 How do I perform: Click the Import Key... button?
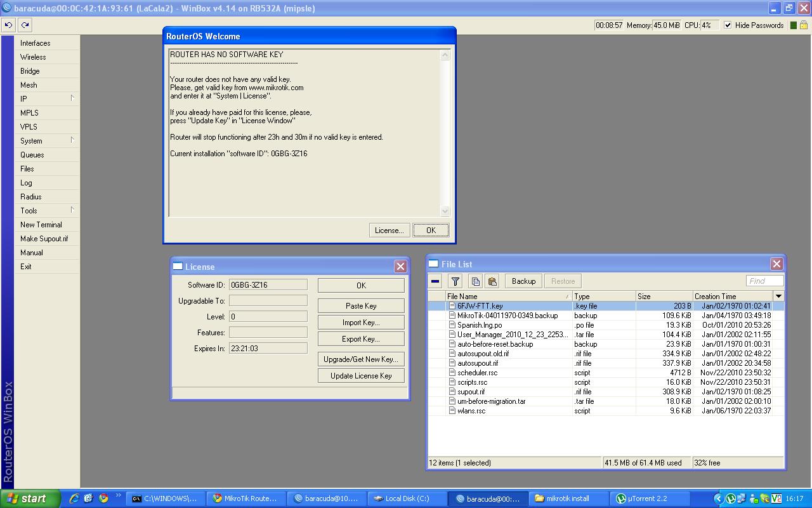(x=361, y=323)
